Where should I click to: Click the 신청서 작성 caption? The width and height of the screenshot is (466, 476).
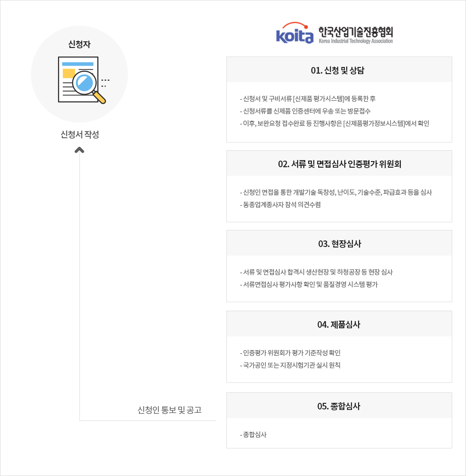tap(79, 134)
